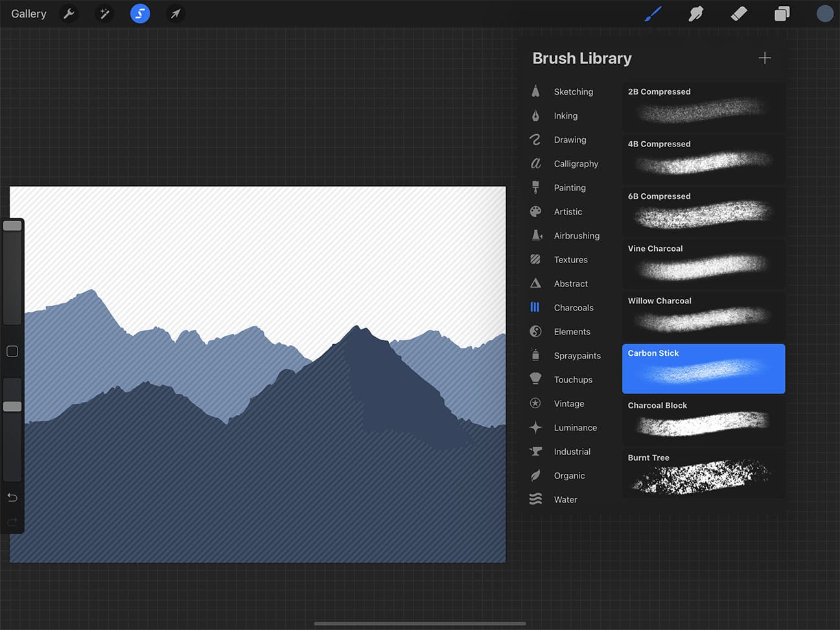Click the Textures set icon

pyautogui.click(x=535, y=259)
